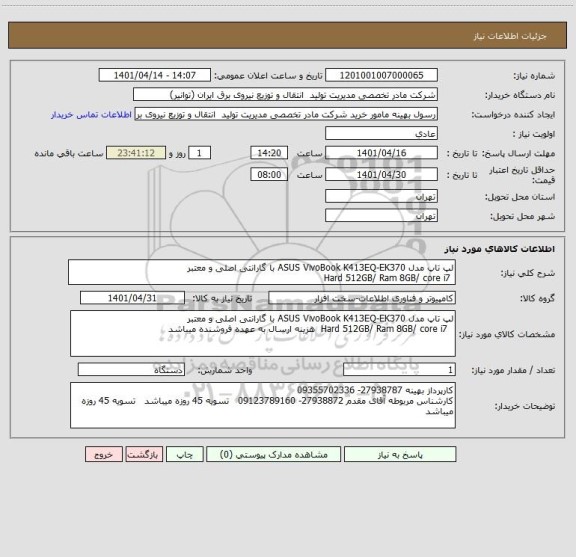Click the واحد شمارش label
Image resolution: width=576 pixels, height=557 pixels.
tap(225, 370)
